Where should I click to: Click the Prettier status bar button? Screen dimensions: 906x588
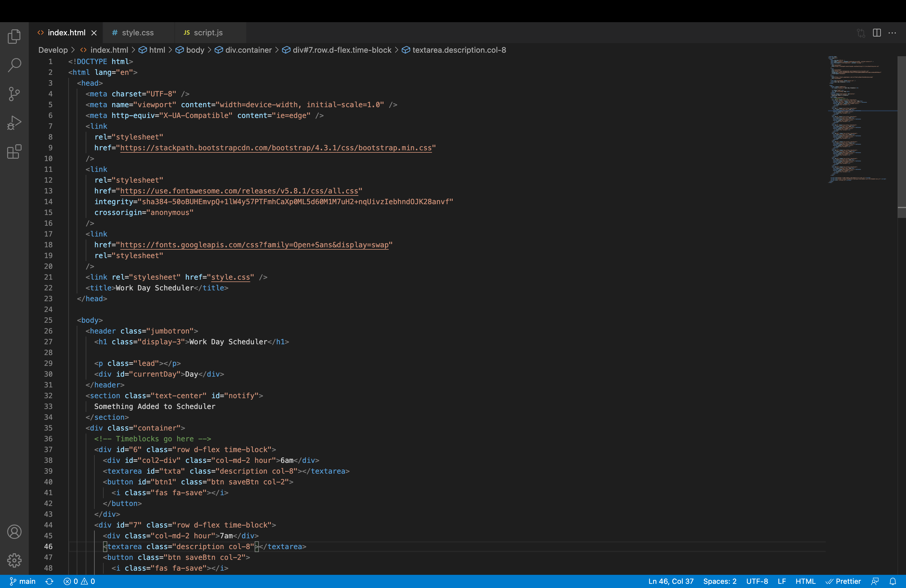[843, 581]
